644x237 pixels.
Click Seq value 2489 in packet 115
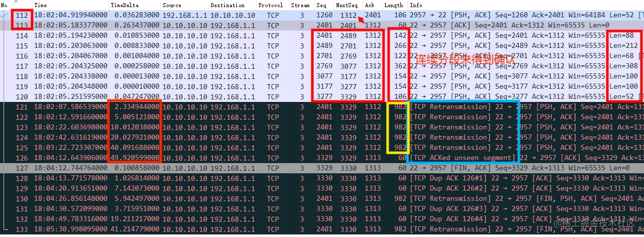325,46
